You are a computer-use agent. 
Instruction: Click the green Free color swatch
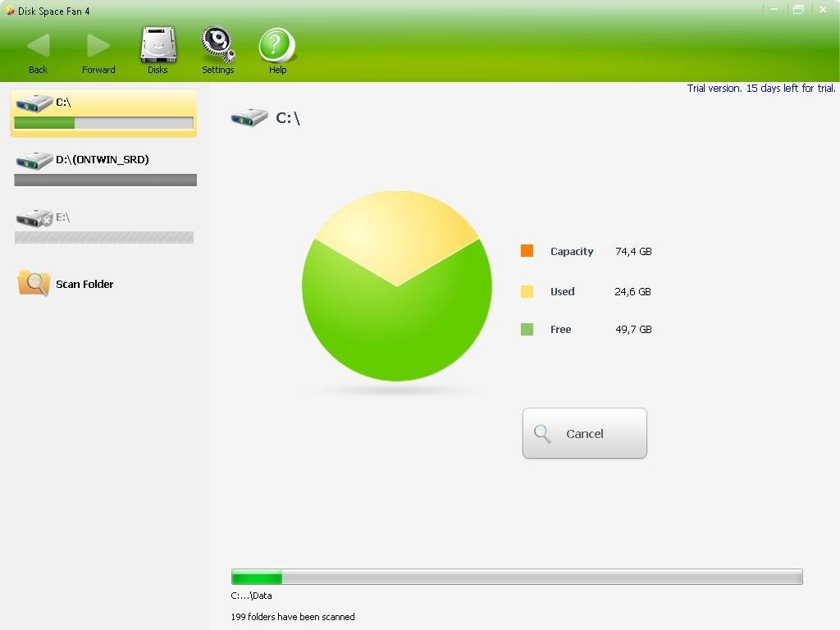pos(527,329)
